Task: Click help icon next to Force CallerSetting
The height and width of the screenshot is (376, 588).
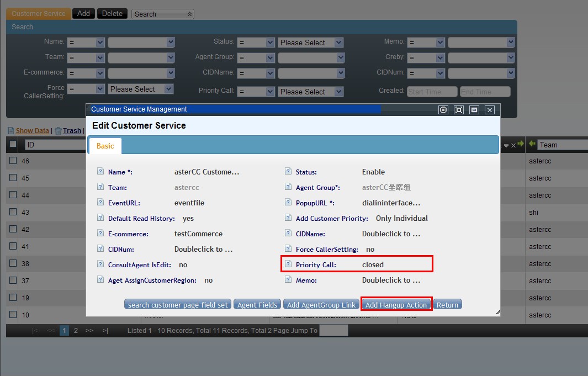Action: coord(288,249)
